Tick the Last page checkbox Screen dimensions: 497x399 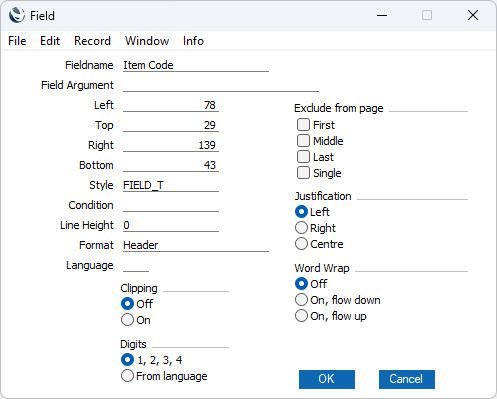coord(303,157)
